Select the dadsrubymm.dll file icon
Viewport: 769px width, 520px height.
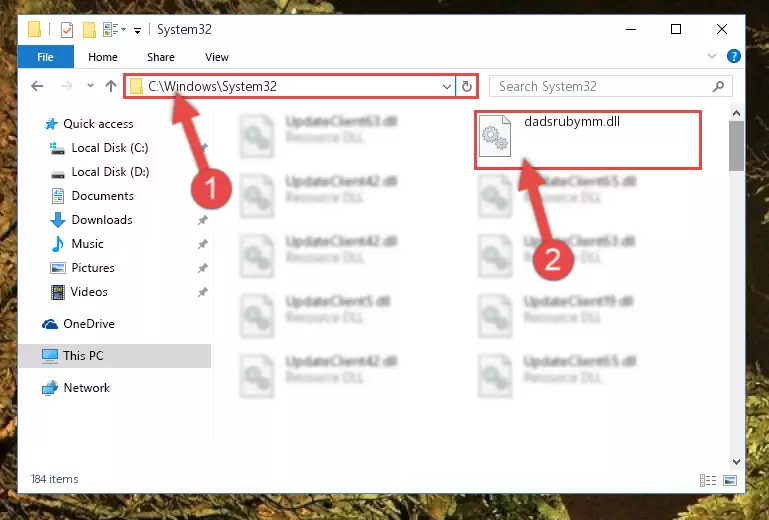click(x=495, y=136)
